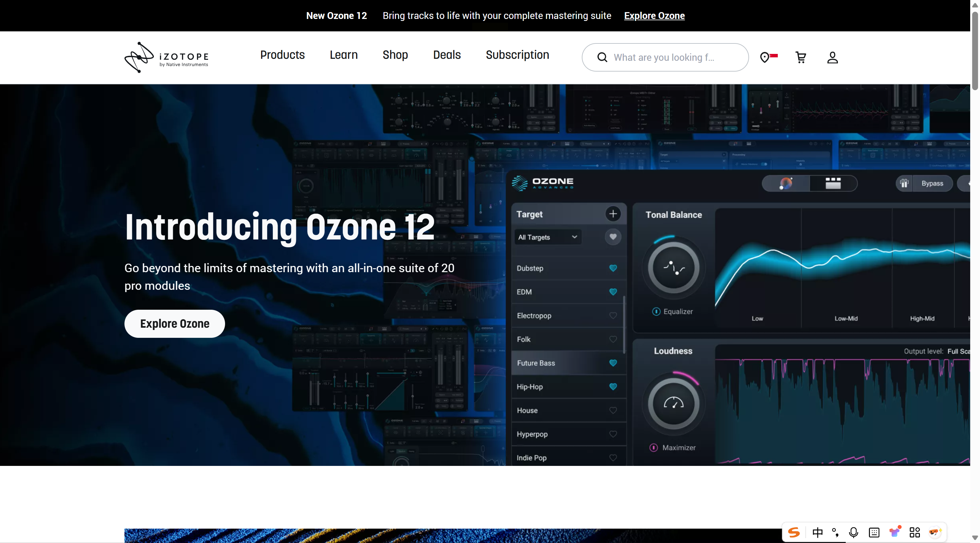Select the Indie Pop target row

pos(569,457)
